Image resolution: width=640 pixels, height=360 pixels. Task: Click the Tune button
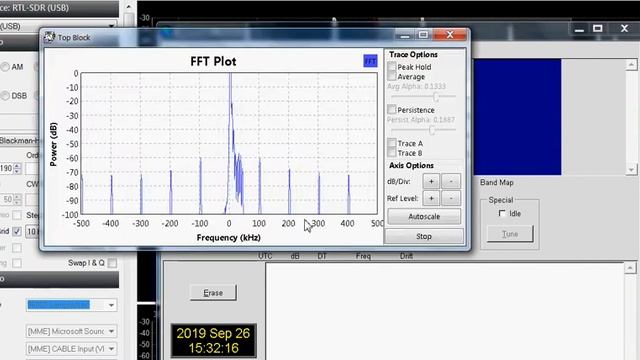pos(510,234)
